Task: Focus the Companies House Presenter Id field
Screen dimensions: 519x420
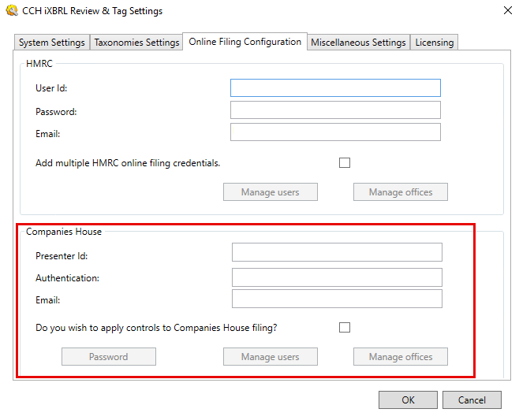Action: pos(337,252)
